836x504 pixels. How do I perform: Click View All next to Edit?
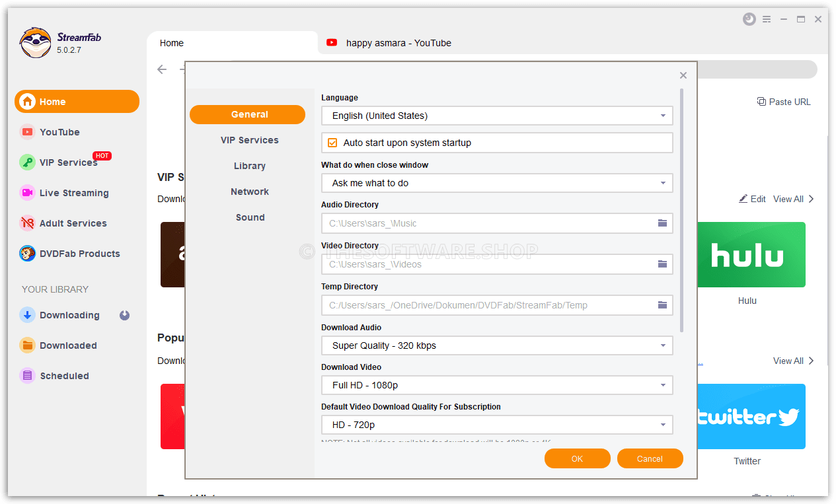point(794,199)
